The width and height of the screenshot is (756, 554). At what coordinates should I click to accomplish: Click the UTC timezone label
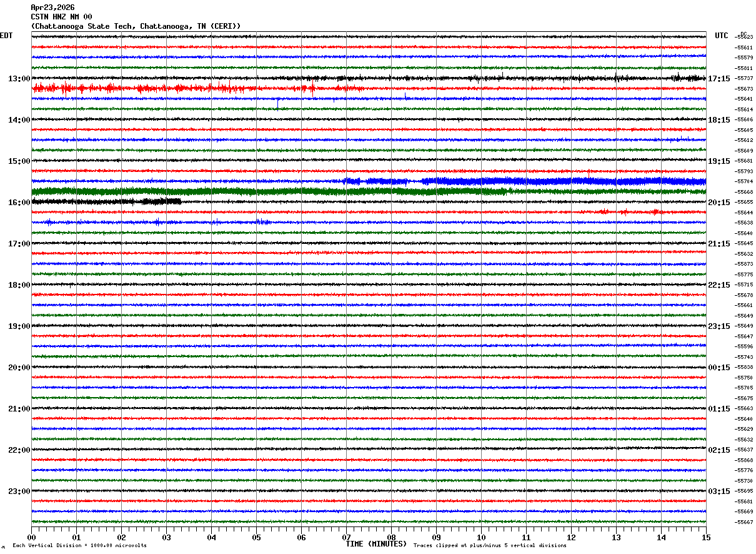(x=722, y=36)
